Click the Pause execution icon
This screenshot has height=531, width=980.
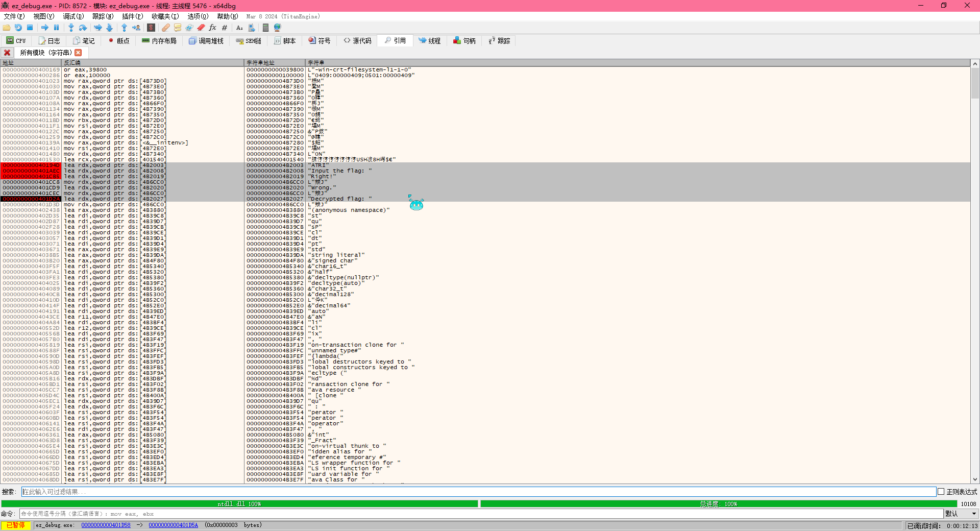[x=57, y=28]
